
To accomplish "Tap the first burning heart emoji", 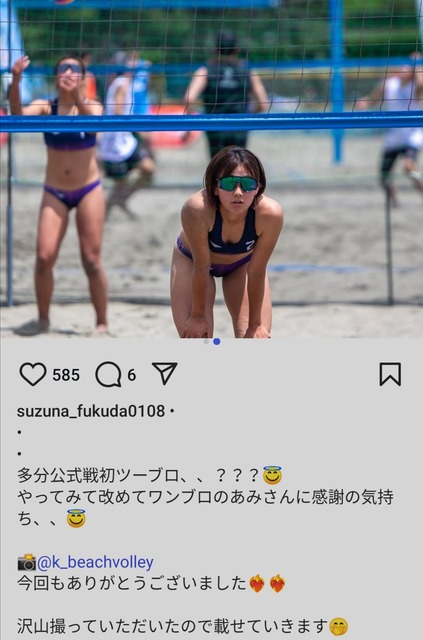I will click(x=257, y=583).
